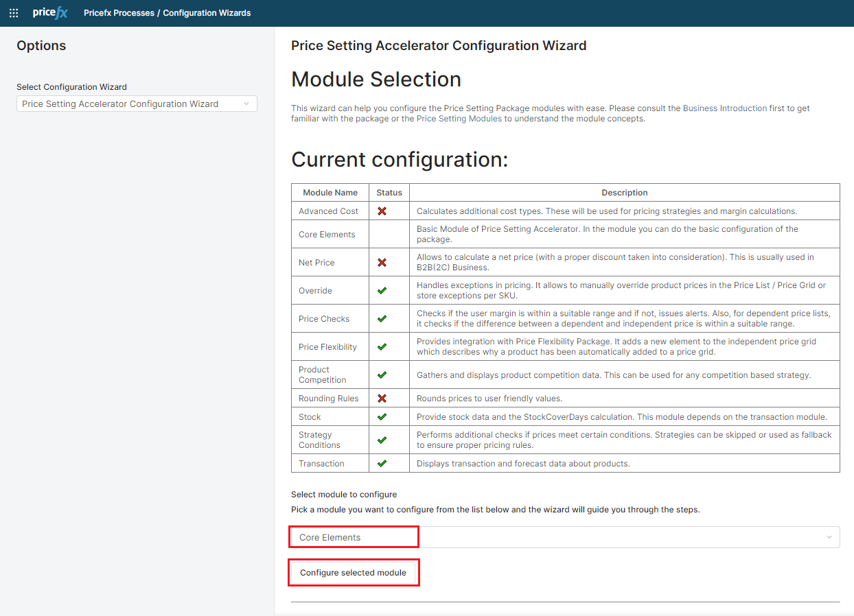This screenshot has width=854, height=616.
Task: Click the green check for Price Flexibility
Action: point(382,347)
